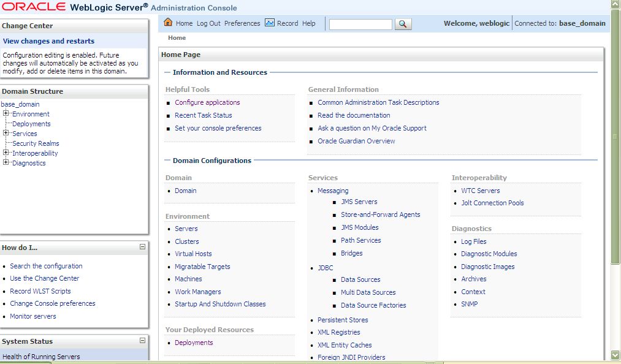Select Security Realms in the tree

(x=36, y=143)
